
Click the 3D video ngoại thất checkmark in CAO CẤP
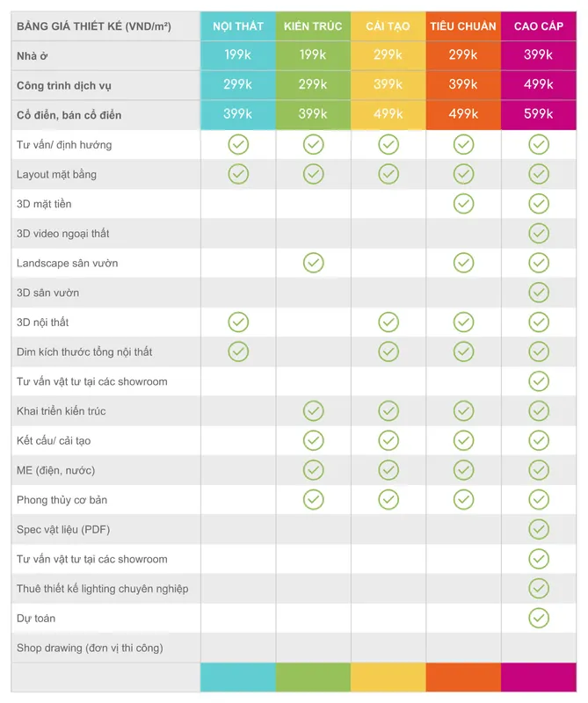(x=539, y=233)
